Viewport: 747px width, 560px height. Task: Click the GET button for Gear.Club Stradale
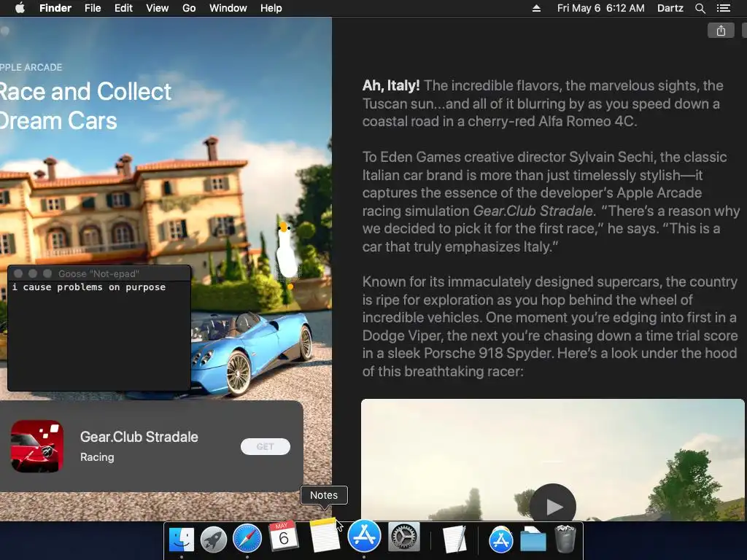pyautogui.click(x=266, y=447)
